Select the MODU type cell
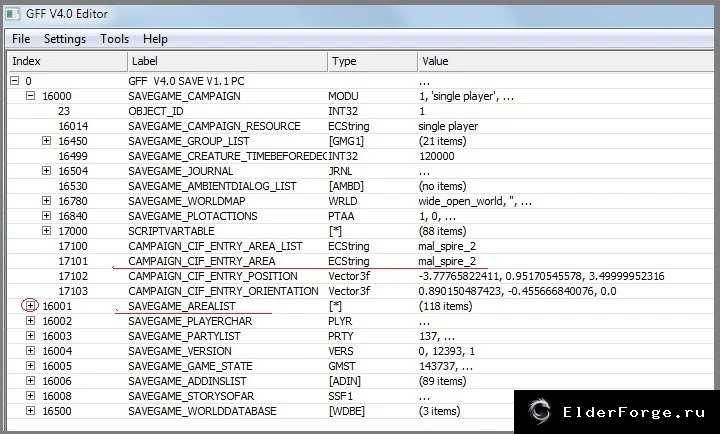Image resolution: width=720 pixels, height=434 pixels. tap(343, 96)
